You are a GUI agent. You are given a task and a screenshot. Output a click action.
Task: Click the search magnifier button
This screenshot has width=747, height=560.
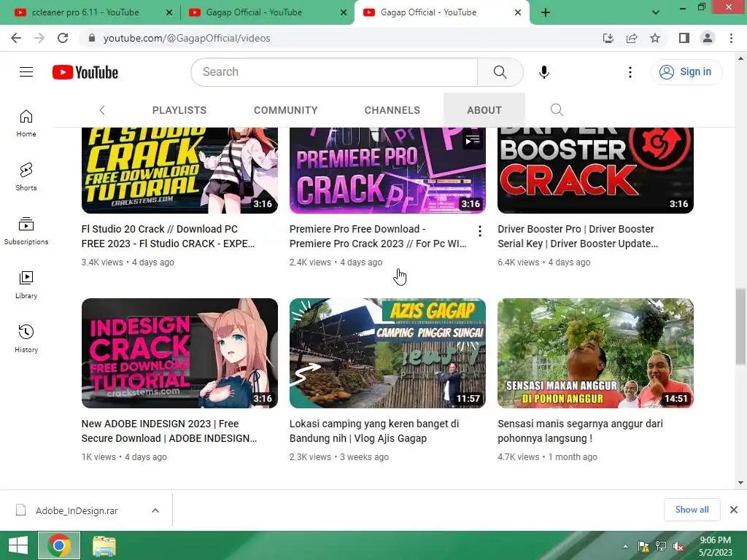coord(500,72)
